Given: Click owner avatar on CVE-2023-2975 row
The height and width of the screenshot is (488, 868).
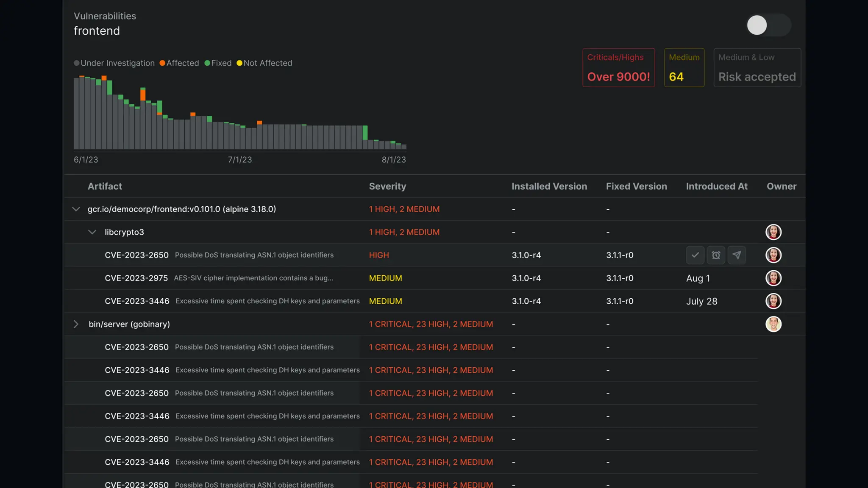Looking at the screenshot, I should pos(773,278).
